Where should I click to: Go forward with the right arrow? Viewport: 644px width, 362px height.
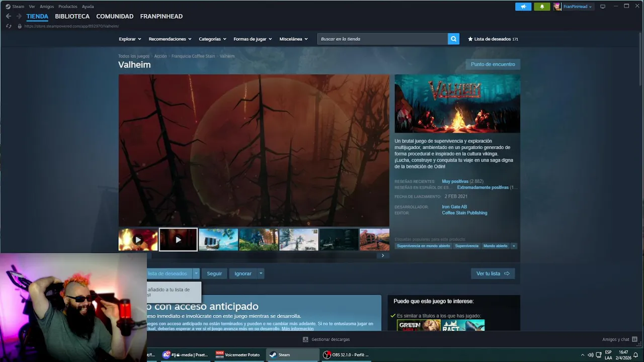(x=19, y=16)
